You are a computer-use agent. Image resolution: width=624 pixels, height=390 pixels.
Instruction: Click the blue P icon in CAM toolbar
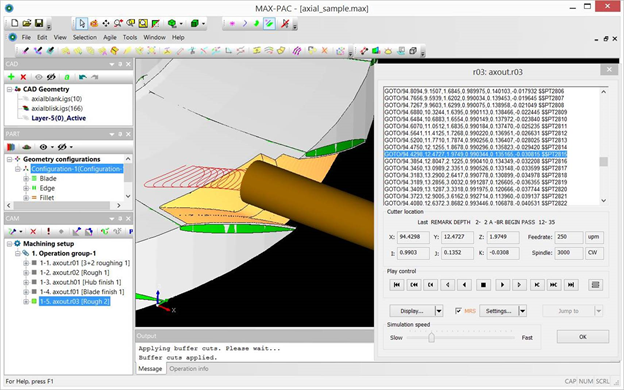[x=131, y=231]
